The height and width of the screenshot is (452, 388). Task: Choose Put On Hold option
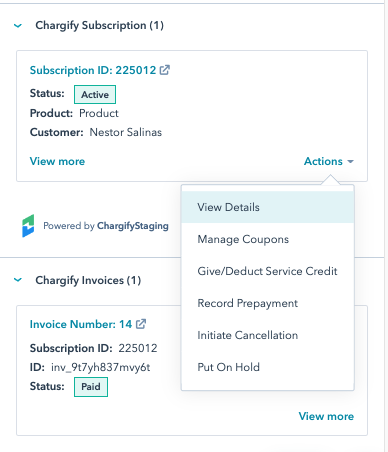click(267, 367)
